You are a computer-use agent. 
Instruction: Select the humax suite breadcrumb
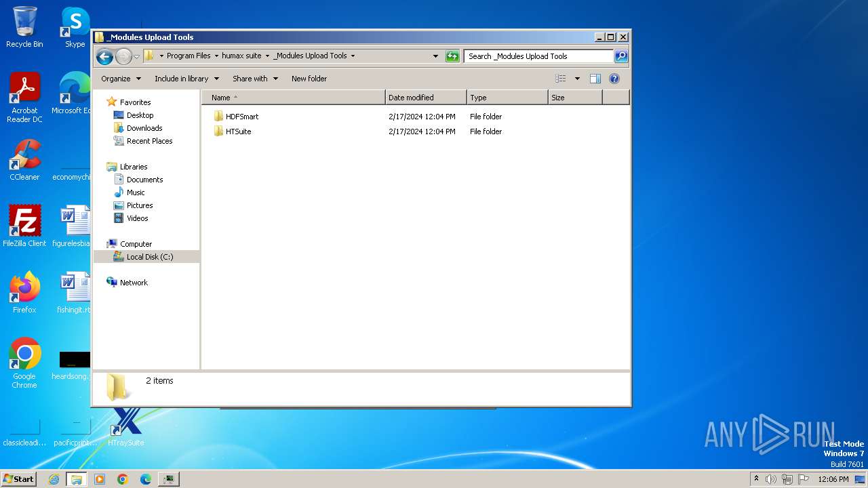tap(241, 56)
